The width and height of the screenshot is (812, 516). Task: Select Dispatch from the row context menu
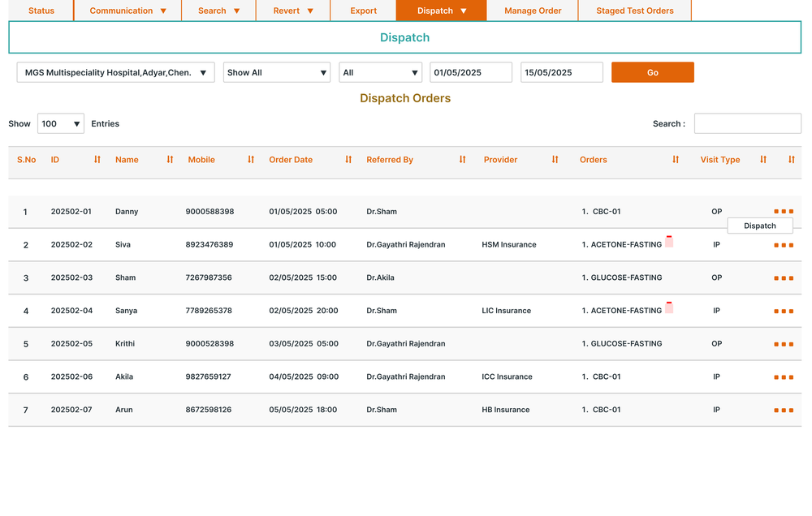(x=759, y=226)
